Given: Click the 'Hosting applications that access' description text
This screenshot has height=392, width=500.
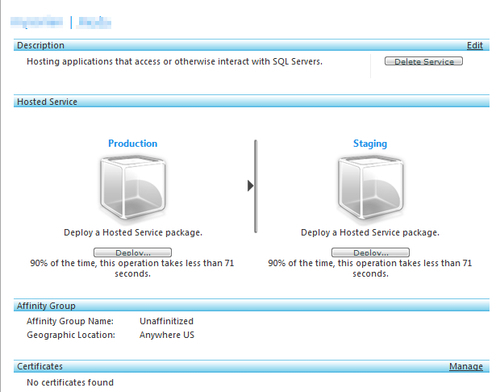Looking at the screenshot, I should pyautogui.click(x=174, y=62).
